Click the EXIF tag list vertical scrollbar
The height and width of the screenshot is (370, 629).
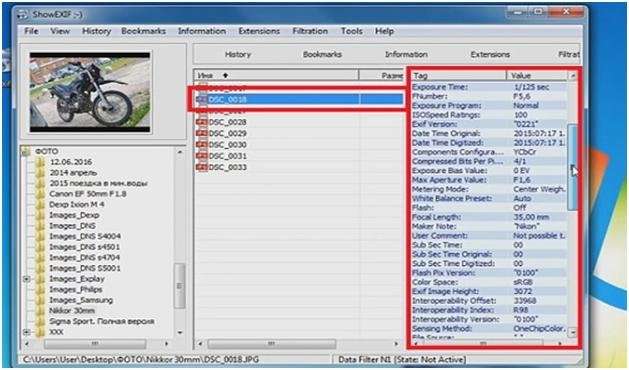pos(573,204)
